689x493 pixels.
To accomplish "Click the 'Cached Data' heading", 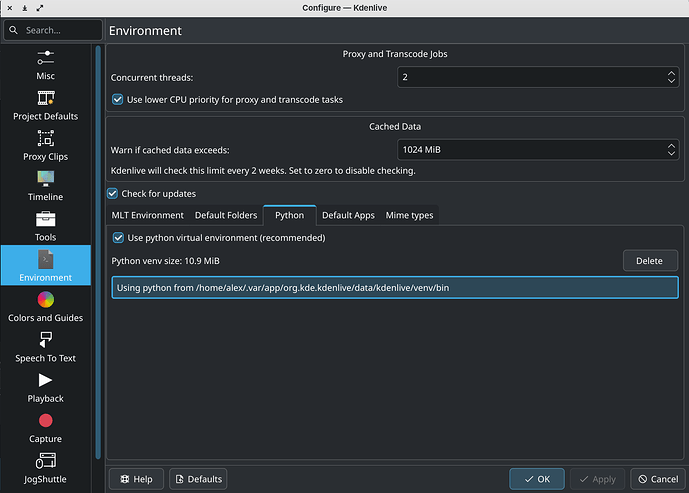I will [x=395, y=126].
